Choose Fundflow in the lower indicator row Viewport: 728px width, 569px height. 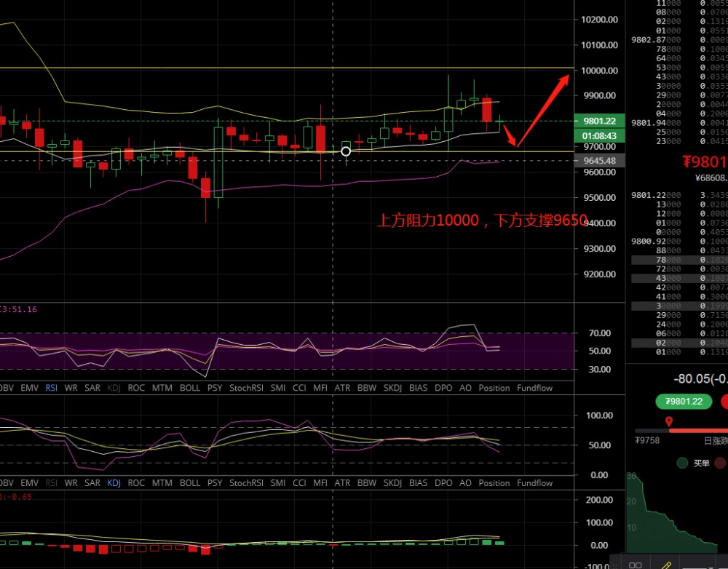click(x=534, y=482)
